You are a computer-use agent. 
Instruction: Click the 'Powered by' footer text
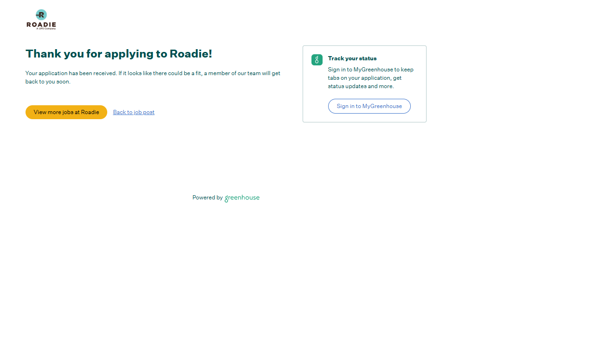click(207, 198)
